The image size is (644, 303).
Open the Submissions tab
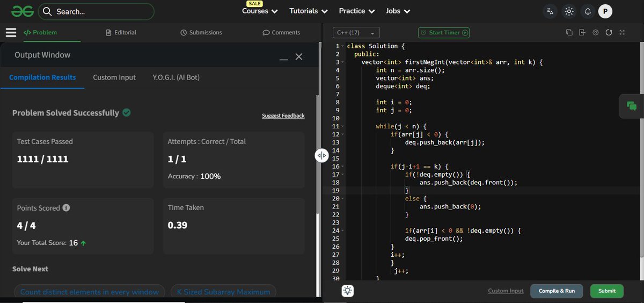click(201, 33)
